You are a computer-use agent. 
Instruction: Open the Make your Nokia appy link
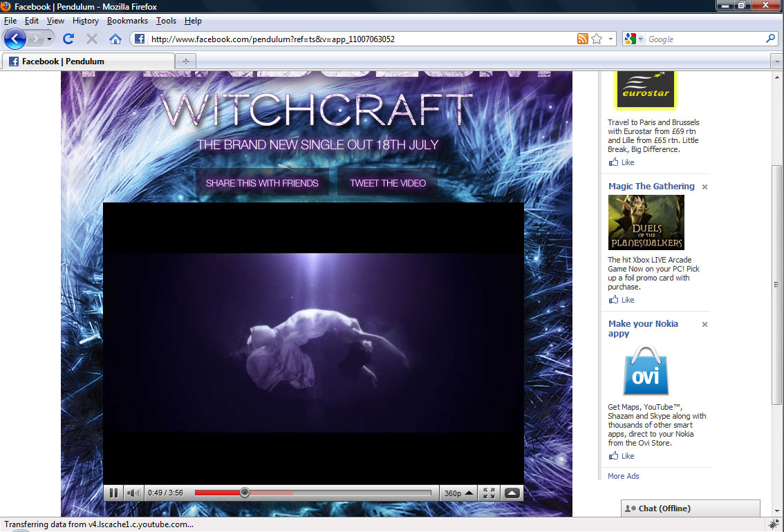coord(643,328)
